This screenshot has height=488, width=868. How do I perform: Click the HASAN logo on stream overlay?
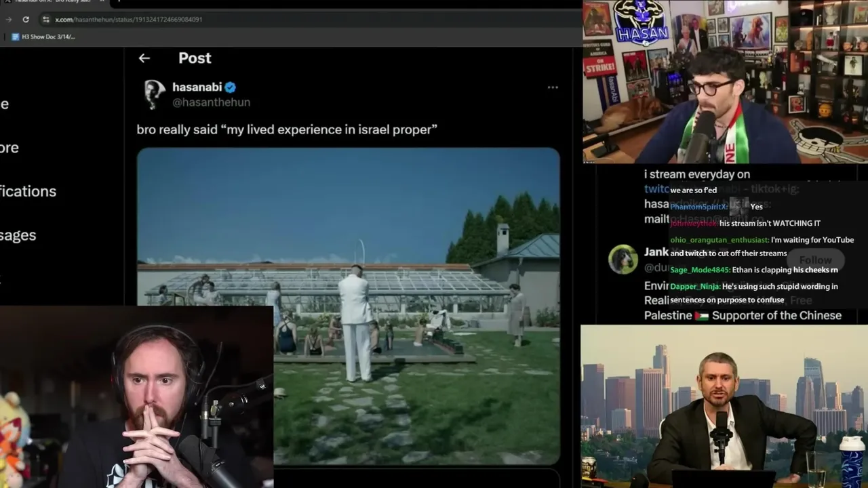[x=642, y=23]
